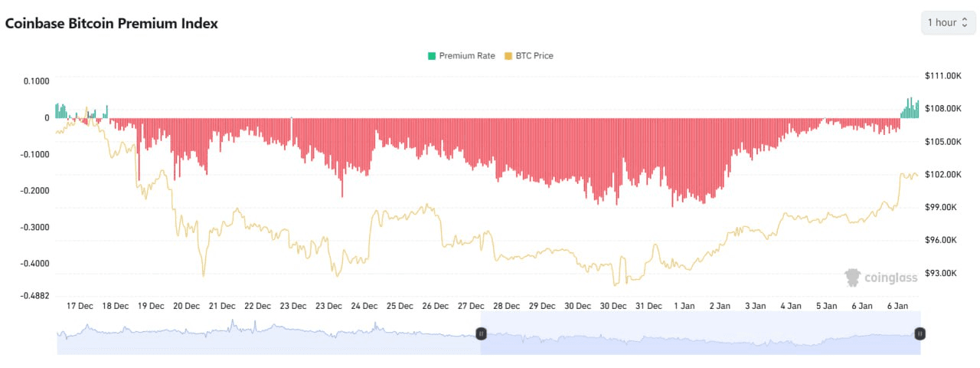This screenshot has height=368, width=980.
Task: Click the $102.00K price axis label
Action: click(942, 175)
